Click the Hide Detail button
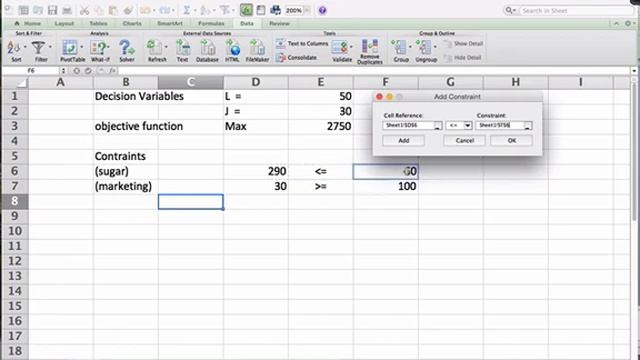Screen dimensions: 640x360 tap(463, 58)
